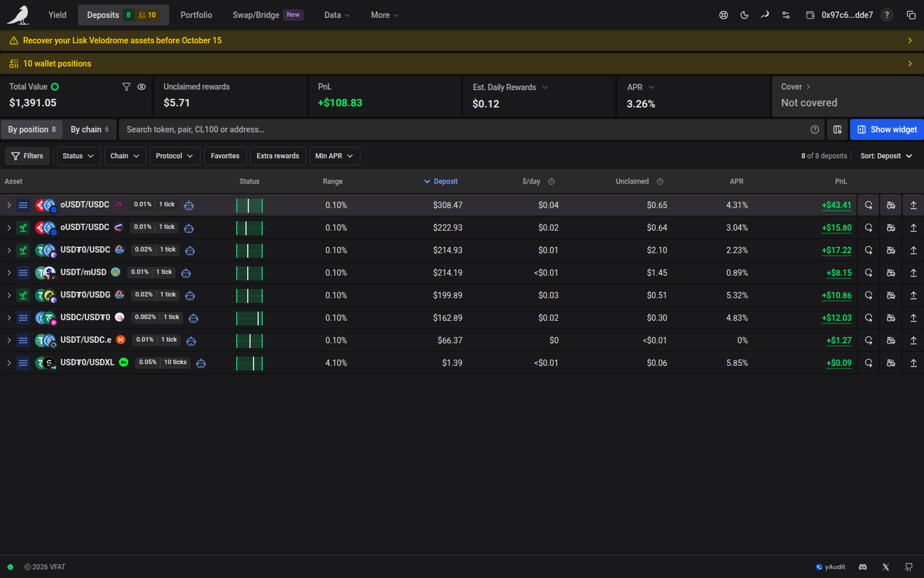Click the info icon next to Unclaimed header
This screenshot has height=578, width=924.
(x=660, y=181)
